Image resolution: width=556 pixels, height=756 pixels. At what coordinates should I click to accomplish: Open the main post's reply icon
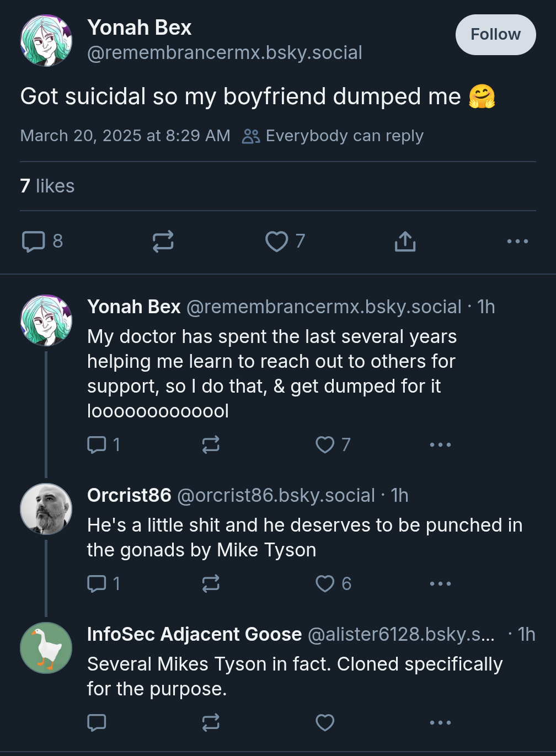[33, 242]
